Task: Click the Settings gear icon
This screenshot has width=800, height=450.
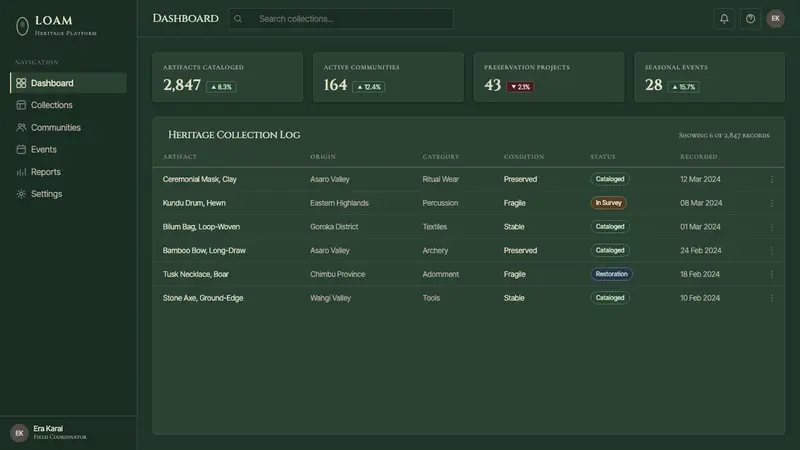Action: pyautogui.click(x=21, y=194)
